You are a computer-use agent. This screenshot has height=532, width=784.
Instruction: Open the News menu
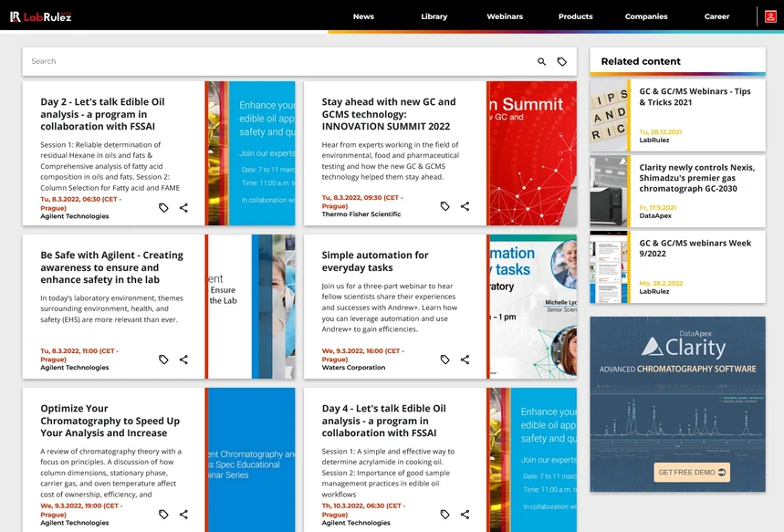click(x=363, y=16)
